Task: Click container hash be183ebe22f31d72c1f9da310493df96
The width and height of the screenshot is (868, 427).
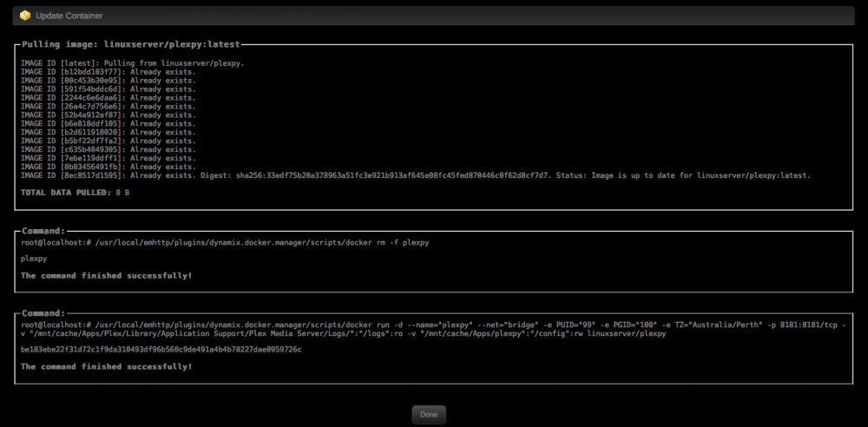Action: click(161, 350)
